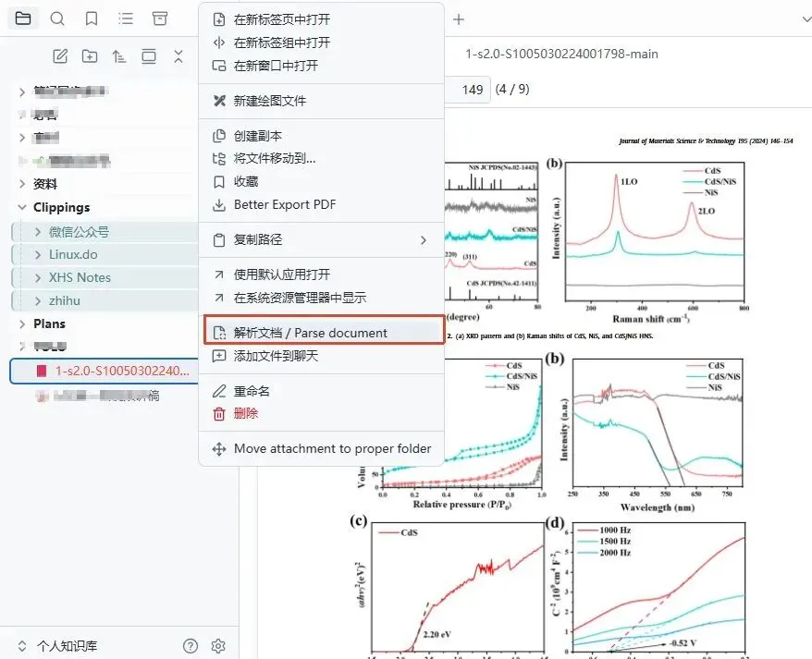Open the archive box sidebar icon
The width and height of the screenshot is (812, 659).
tap(159, 18)
